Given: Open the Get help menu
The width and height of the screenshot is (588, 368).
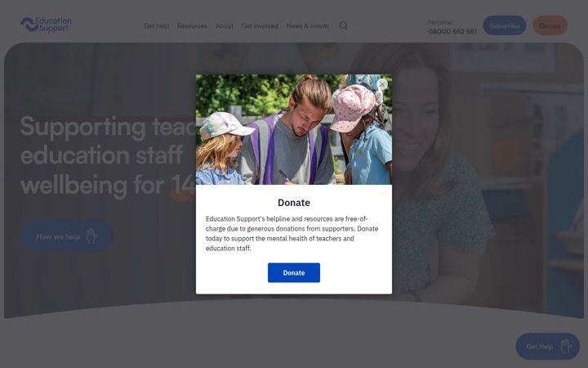Looking at the screenshot, I should click(x=156, y=26).
